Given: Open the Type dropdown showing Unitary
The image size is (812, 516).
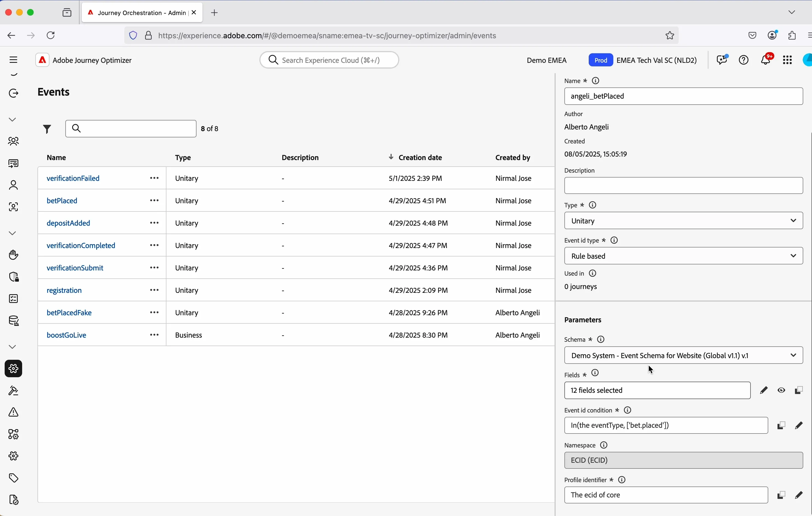Looking at the screenshot, I should [684, 221].
